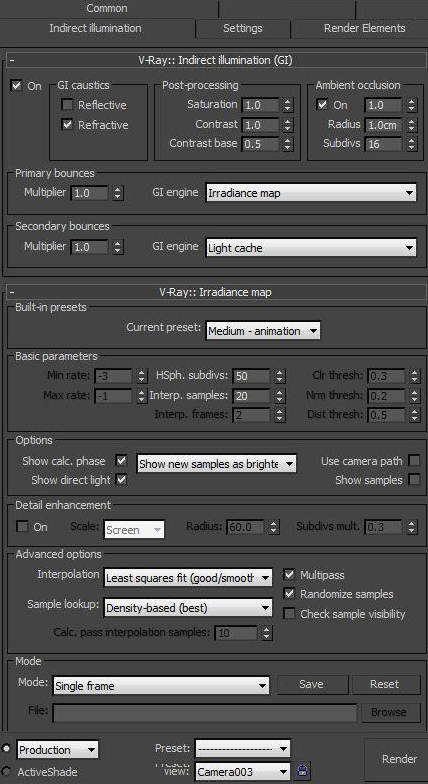Open Detail enhancement Scale dropdown
The width and height of the screenshot is (428, 784).
(x=134, y=530)
